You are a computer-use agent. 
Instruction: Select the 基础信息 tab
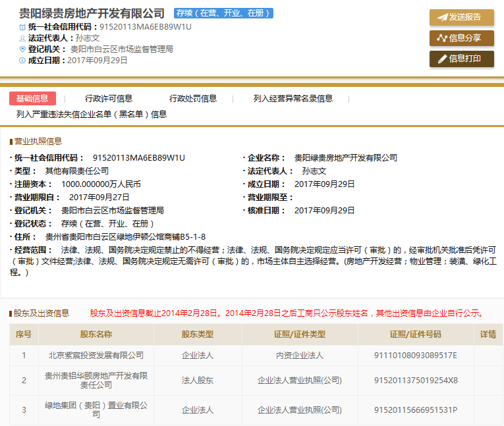[x=32, y=98]
